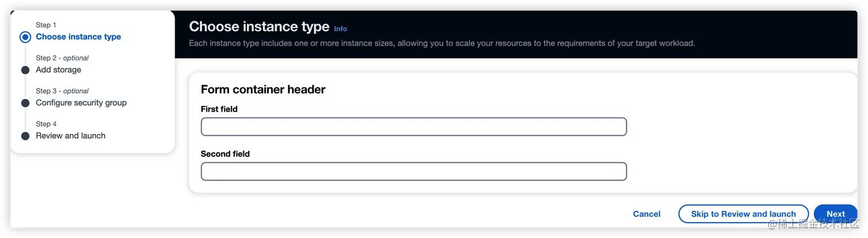This screenshot has width=868, height=238.
Task: Click the Next button
Action: (x=835, y=214)
